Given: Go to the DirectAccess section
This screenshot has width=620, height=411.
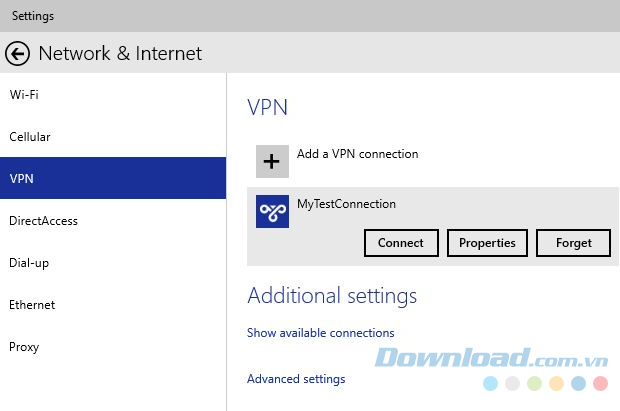Looking at the screenshot, I should tap(43, 221).
